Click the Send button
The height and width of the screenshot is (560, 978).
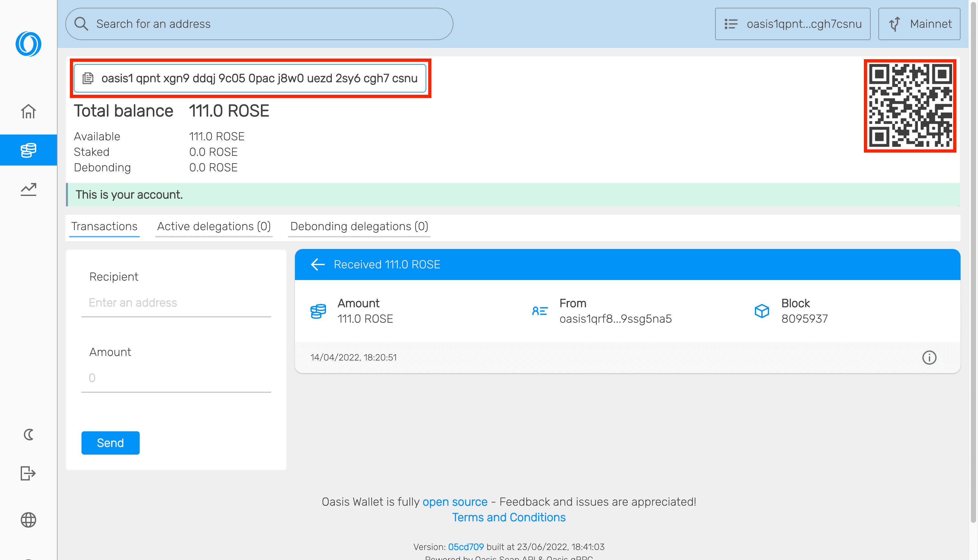pos(110,443)
